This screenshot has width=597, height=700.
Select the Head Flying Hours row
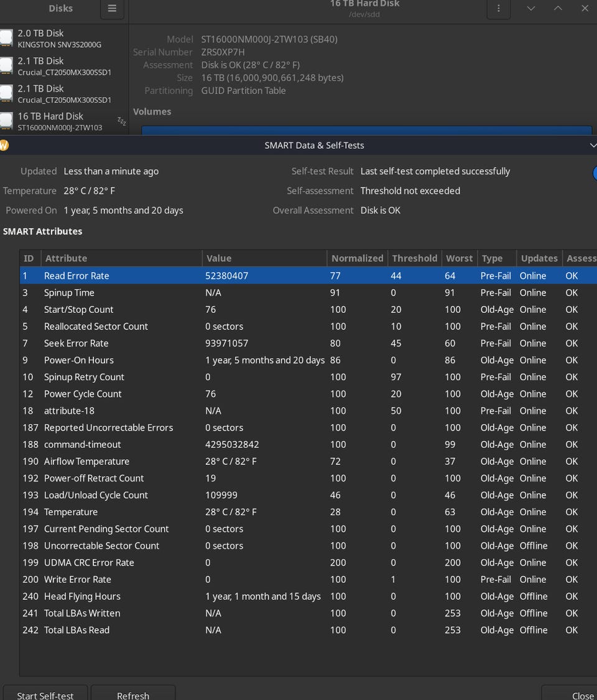308,597
